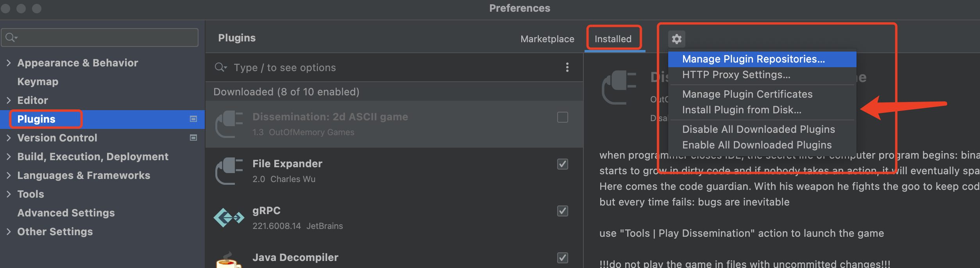Click the Dissemination plugin plug icon
The image size is (980, 268).
[229, 124]
